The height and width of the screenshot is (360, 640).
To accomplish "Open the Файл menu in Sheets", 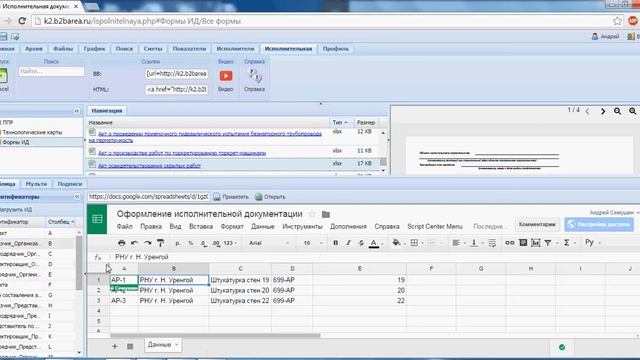I will pyautogui.click(x=124, y=227).
